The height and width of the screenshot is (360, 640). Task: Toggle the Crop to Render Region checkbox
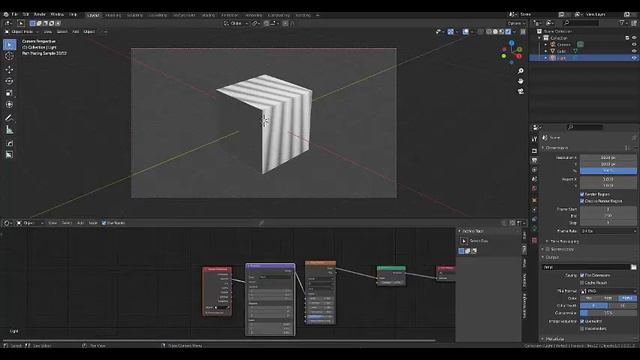coord(582,201)
